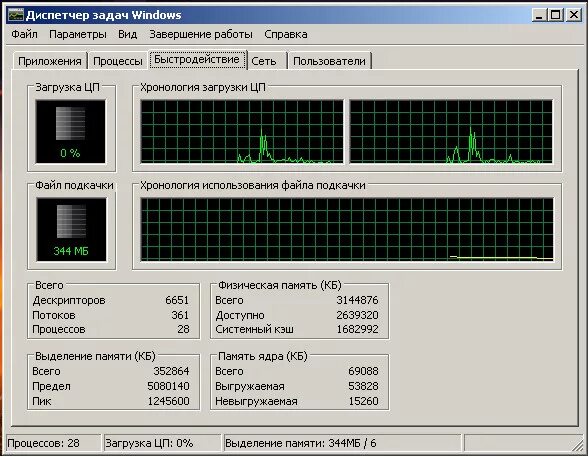Click the Процессов value 28 in Всего group
The width and height of the screenshot is (588, 457).
click(x=183, y=329)
